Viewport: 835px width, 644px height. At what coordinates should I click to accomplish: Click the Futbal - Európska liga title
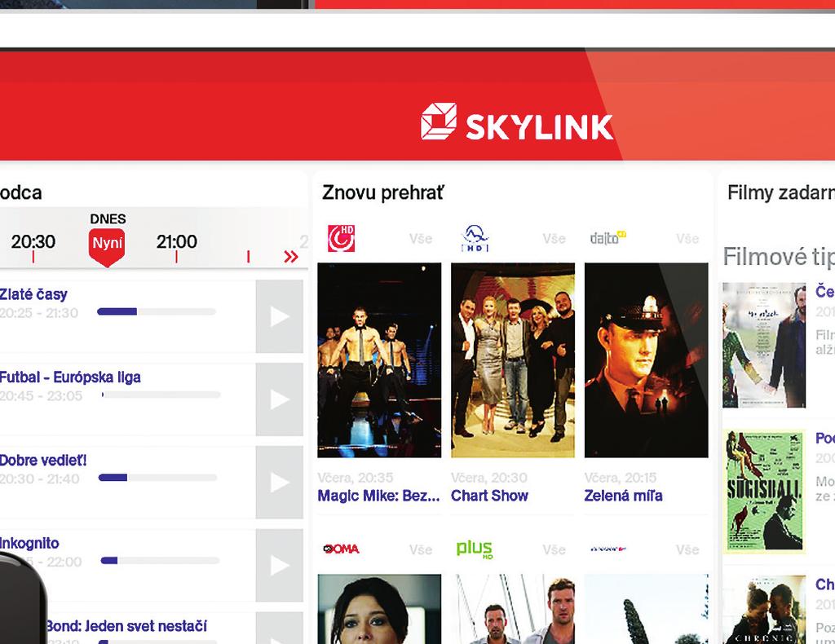[x=70, y=377]
